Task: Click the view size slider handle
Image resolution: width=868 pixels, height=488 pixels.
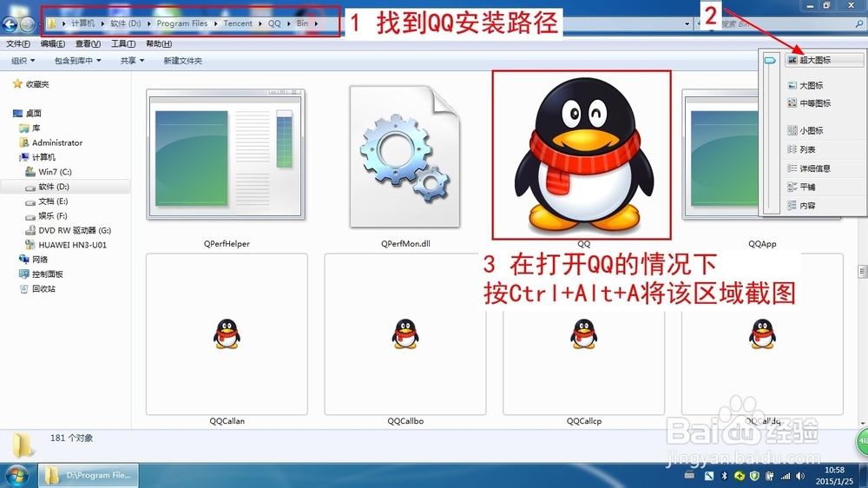Action: [x=770, y=61]
